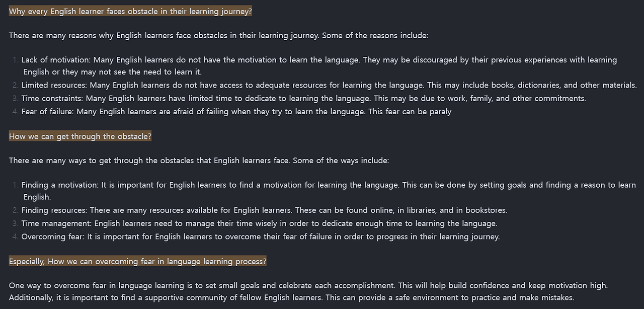This screenshot has height=309, width=644.
Task: Click the 'Finding resources' list item
Action: pyautogui.click(x=264, y=210)
